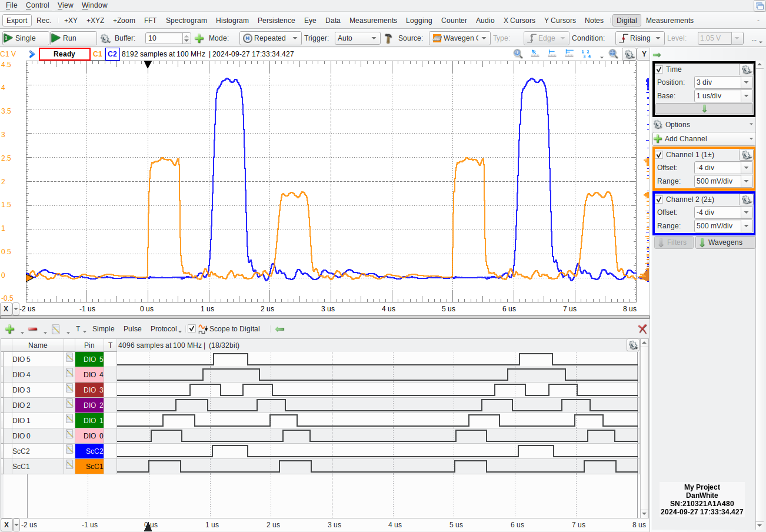
Task: Open Condition Rising dropdown
Action: [640, 38]
